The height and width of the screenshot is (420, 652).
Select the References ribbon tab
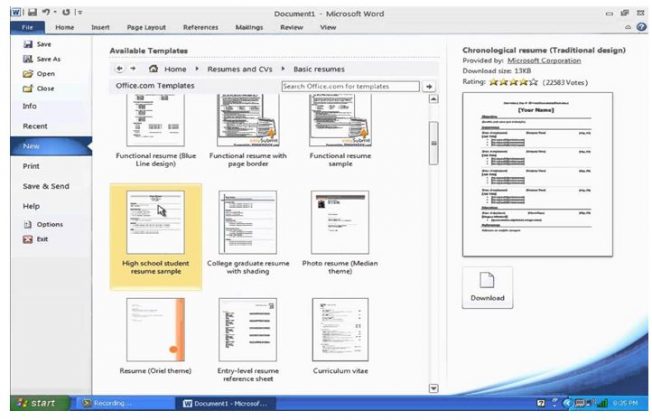(x=200, y=27)
